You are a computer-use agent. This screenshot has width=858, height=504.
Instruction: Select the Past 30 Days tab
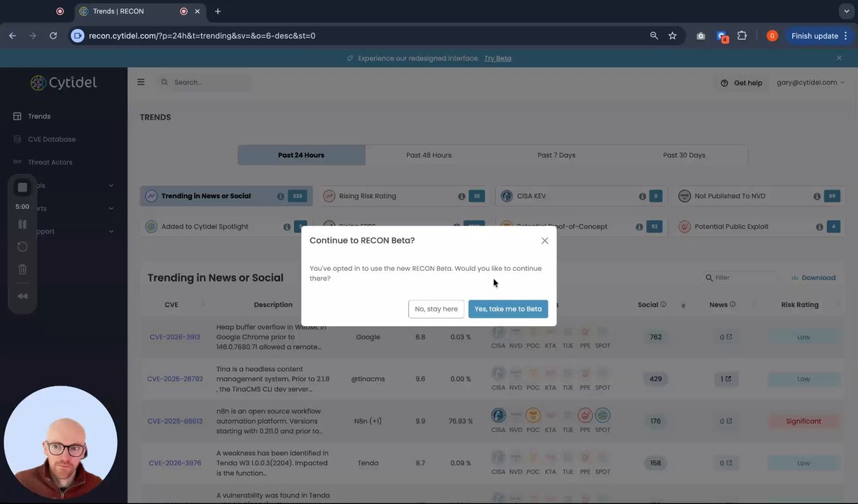tap(684, 155)
